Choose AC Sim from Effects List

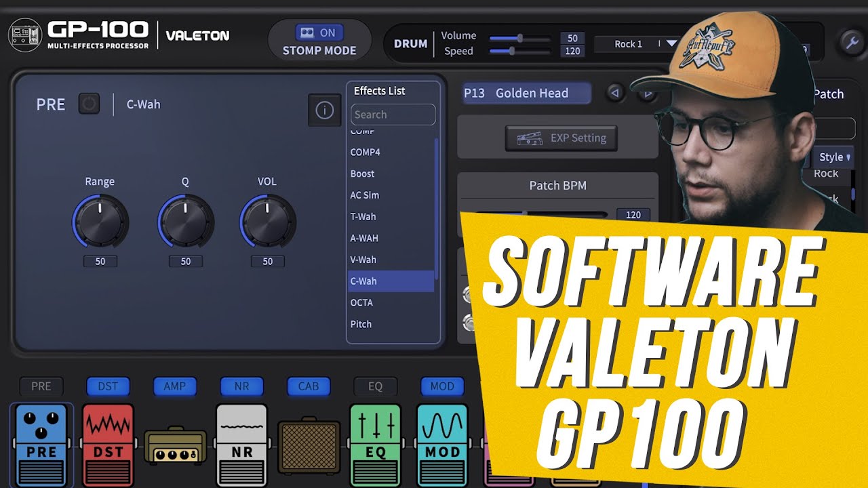click(x=391, y=195)
